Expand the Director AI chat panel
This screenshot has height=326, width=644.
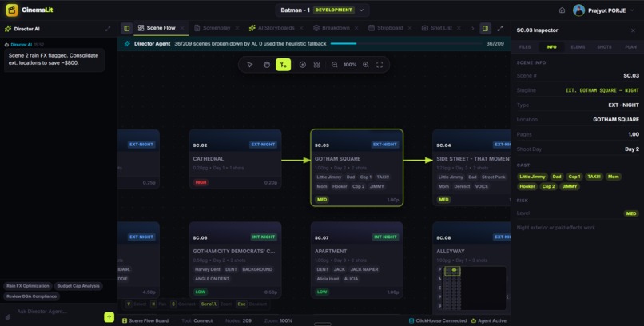[108, 29]
